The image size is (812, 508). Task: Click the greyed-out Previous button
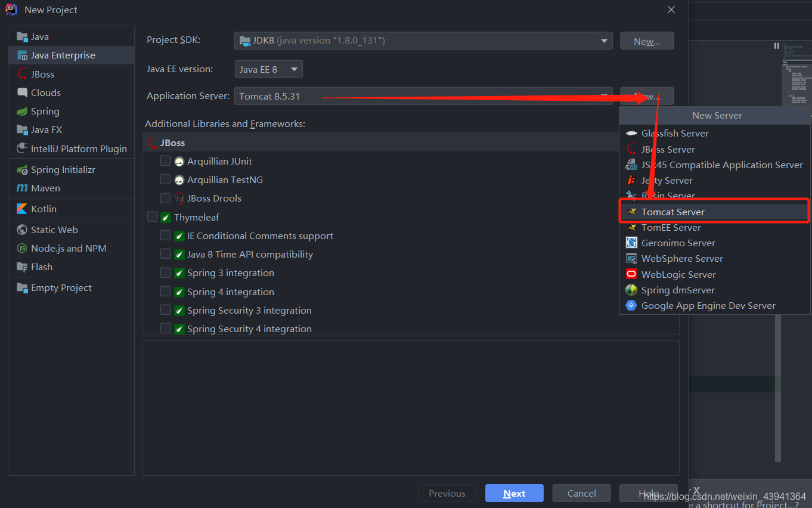pos(447,493)
